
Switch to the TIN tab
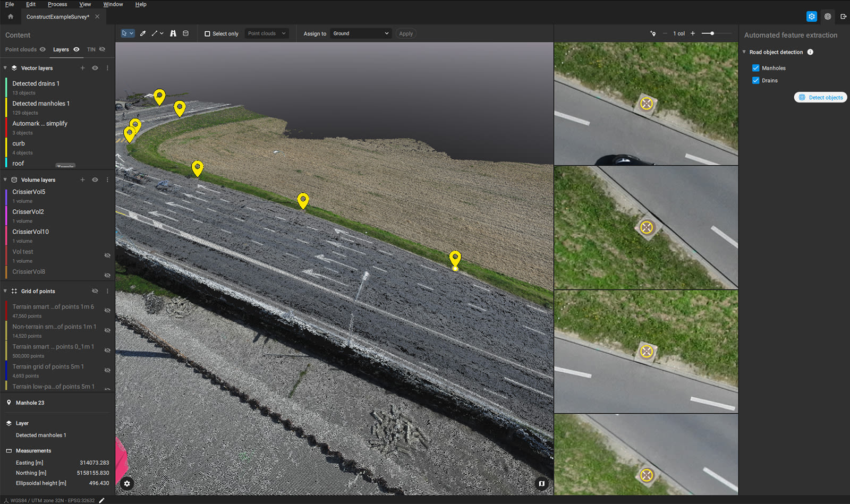click(x=91, y=49)
